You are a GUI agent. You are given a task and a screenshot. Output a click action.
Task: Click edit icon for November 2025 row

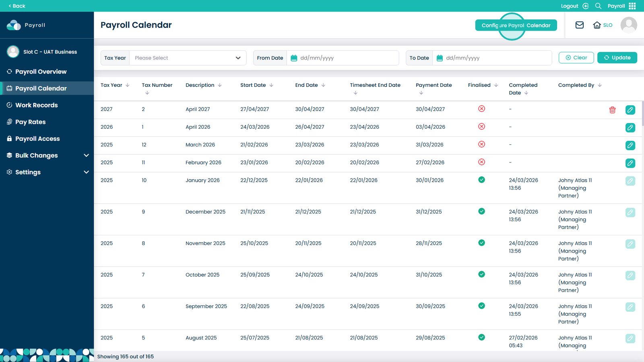tap(630, 244)
